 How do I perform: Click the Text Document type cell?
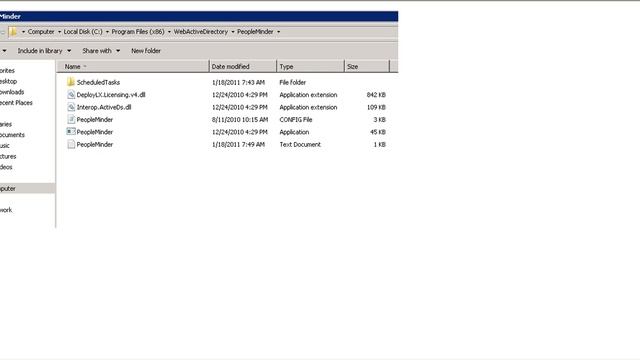coord(300,144)
